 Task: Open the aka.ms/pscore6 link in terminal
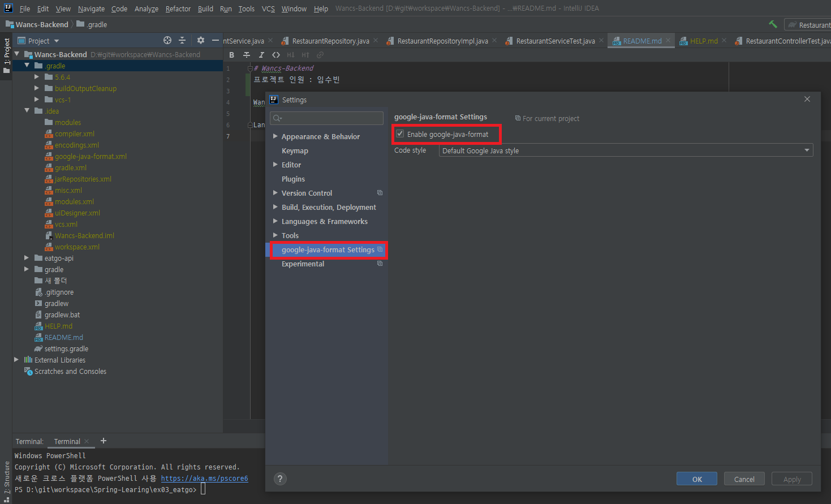point(204,478)
